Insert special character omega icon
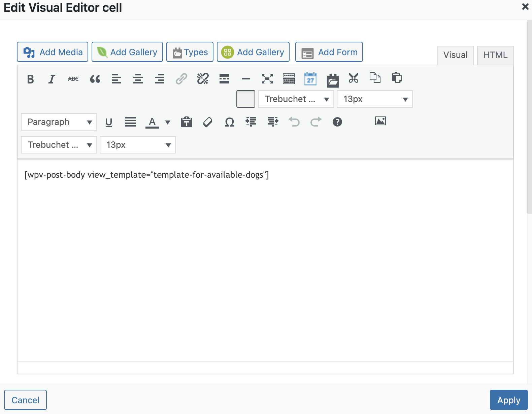 pos(229,122)
